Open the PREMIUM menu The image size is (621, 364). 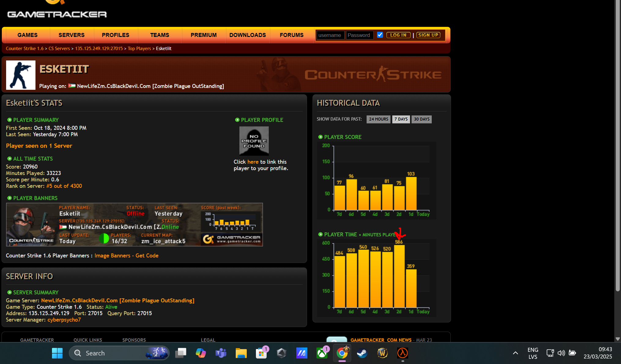coord(204,35)
